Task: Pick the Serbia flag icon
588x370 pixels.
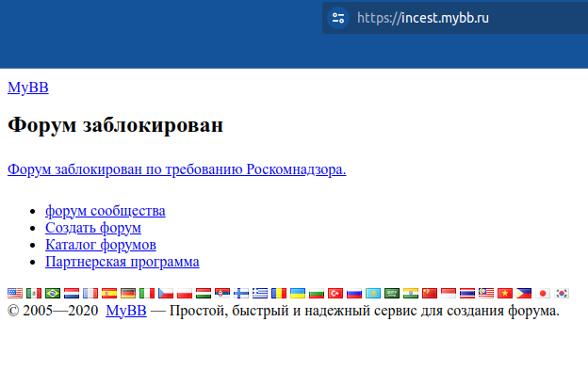Action: tap(222, 293)
